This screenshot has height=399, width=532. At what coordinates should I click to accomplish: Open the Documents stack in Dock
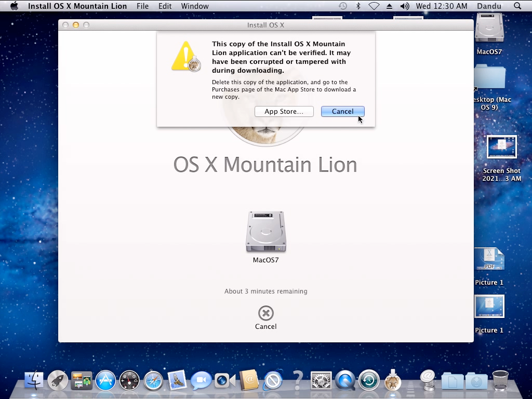click(453, 381)
